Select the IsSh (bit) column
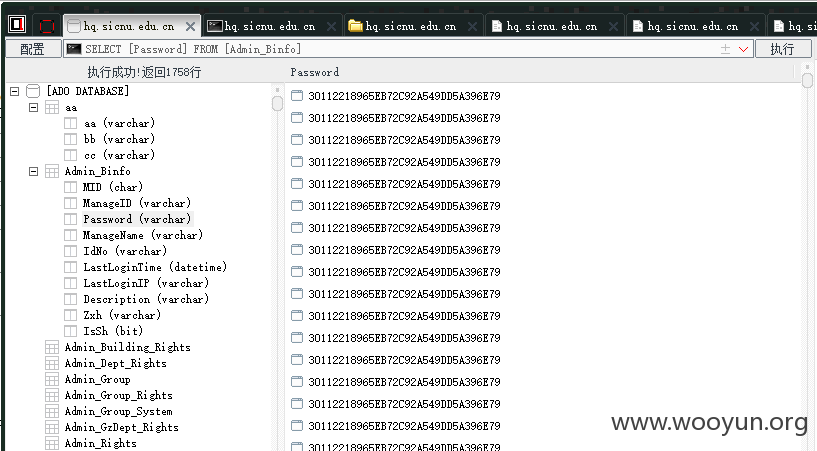This screenshot has width=817, height=451. [113, 331]
